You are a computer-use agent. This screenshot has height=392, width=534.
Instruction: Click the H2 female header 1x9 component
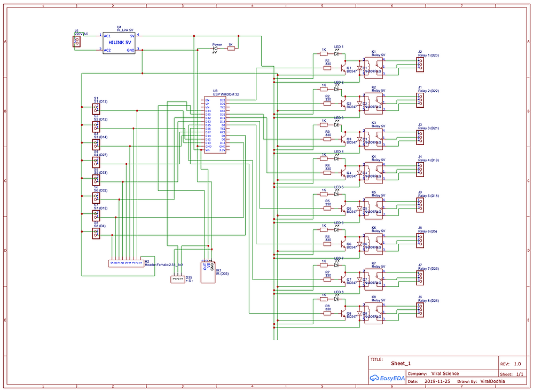click(x=126, y=263)
